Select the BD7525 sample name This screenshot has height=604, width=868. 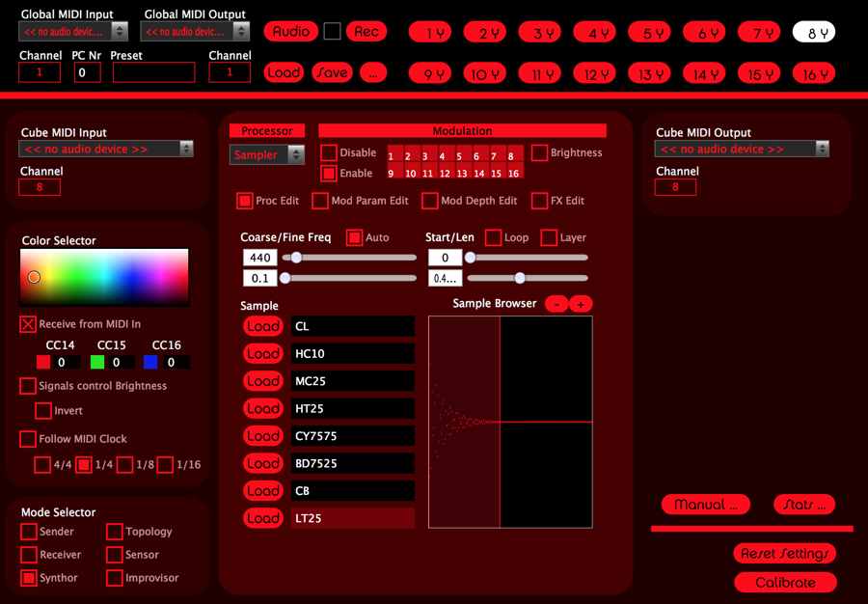coord(353,463)
